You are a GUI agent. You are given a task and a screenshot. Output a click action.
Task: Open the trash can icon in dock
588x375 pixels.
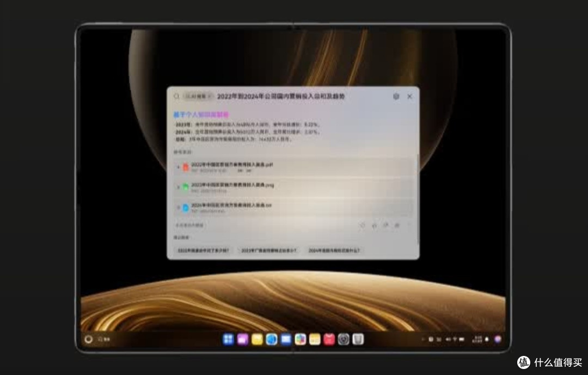(358, 339)
